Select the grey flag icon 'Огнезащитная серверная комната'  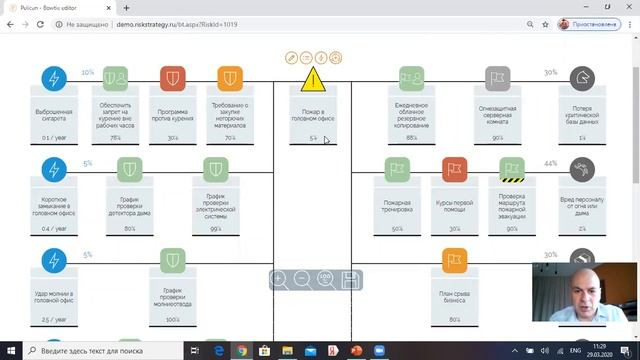click(498, 78)
